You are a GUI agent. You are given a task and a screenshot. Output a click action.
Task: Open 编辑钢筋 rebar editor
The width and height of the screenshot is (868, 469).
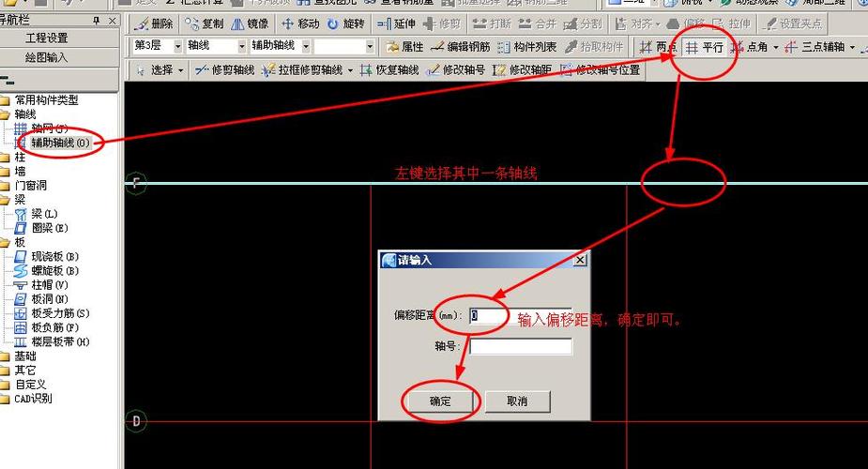pos(461,47)
